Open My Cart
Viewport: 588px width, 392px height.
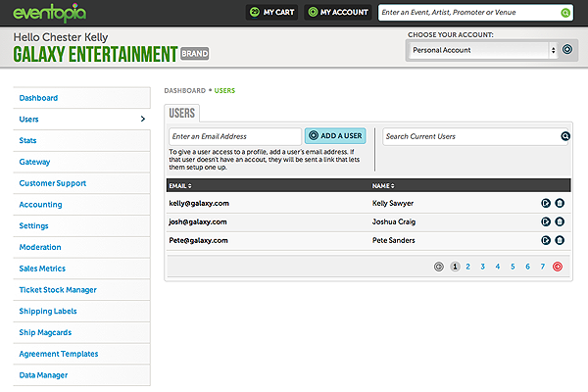click(271, 13)
